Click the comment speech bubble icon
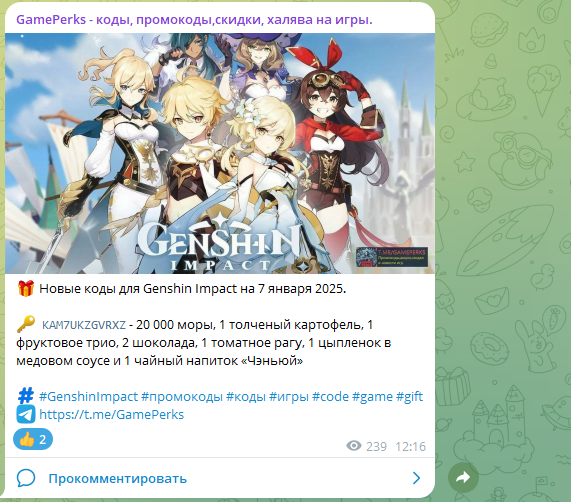571x502 pixels. 26,478
